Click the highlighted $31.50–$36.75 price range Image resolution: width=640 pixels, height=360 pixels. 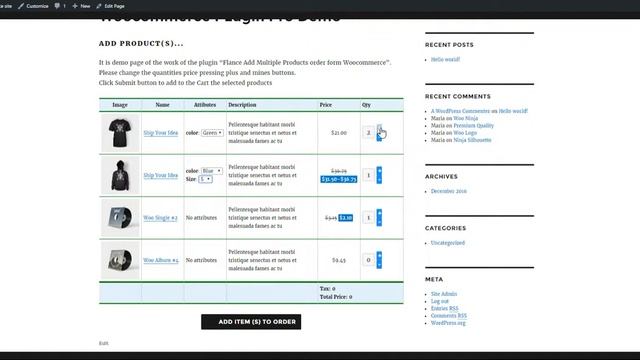(339, 179)
